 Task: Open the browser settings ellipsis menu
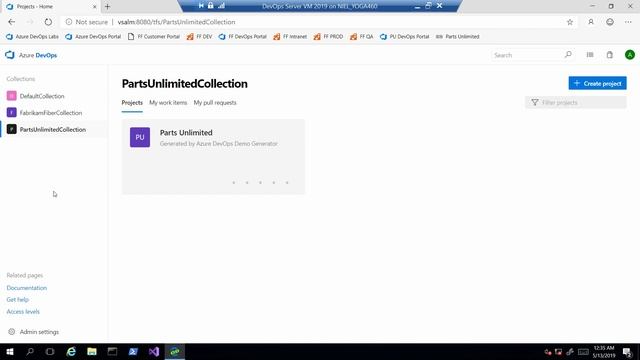click(x=628, y=22)
